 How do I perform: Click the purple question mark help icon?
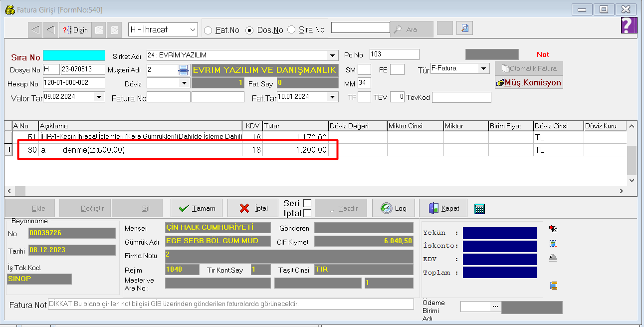(x=629, y=25)
